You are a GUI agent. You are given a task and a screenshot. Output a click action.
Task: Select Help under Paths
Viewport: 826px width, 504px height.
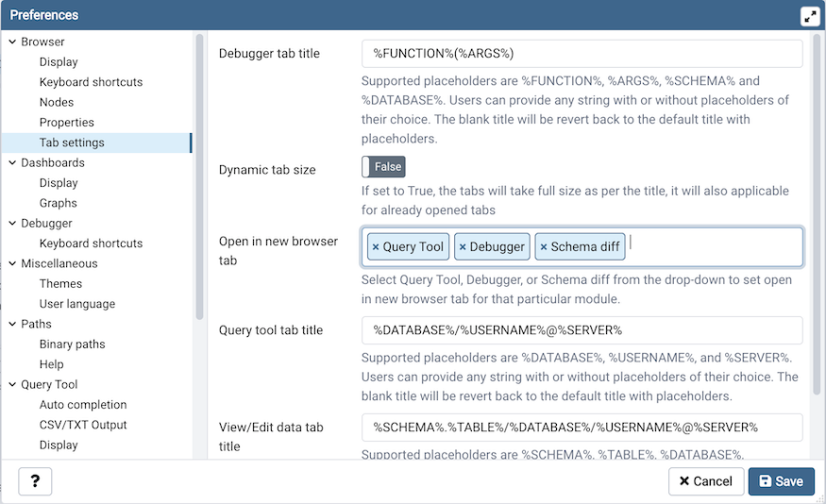[x=52, y=364]
